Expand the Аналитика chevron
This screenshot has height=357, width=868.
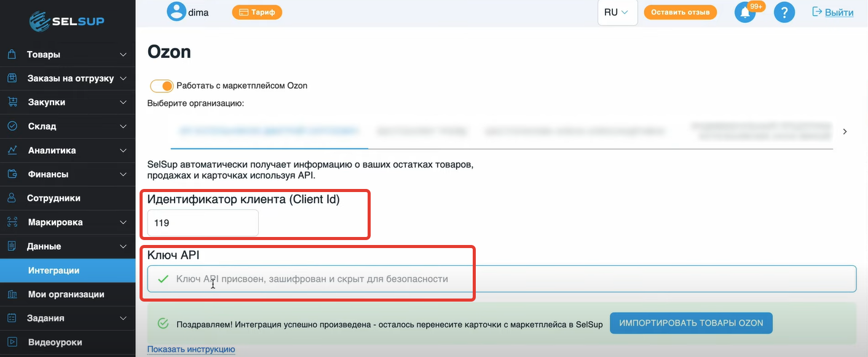pos(124,151)
